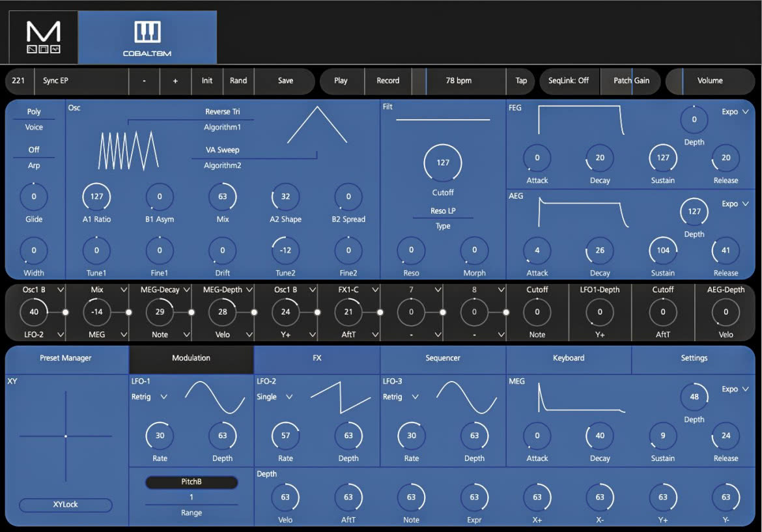This screenshot has height=532, width=762.
Task: Open the LFO-1 Retrig mode dropdown
Action: (x=149, y=397)
